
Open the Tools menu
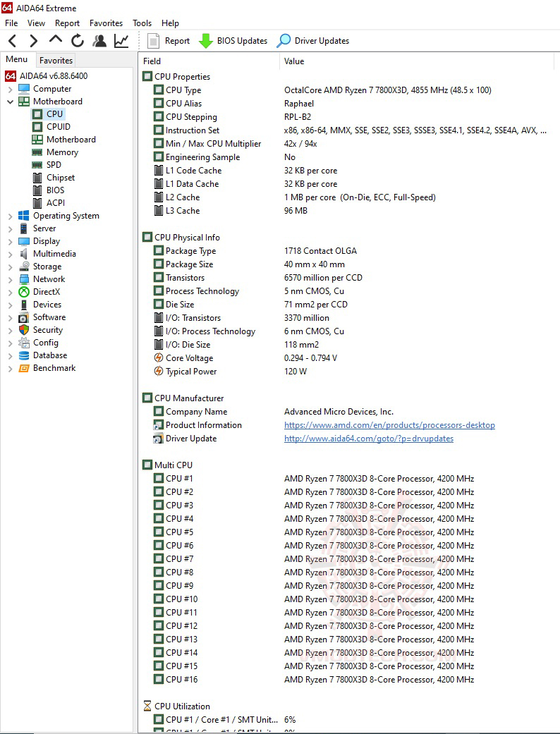(x=142, y=23)
